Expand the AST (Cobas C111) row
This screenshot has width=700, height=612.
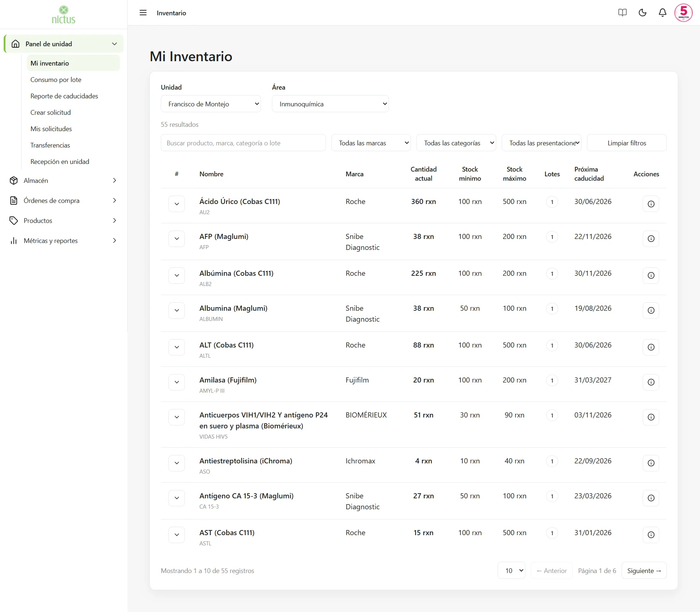(x=176, y=535)
